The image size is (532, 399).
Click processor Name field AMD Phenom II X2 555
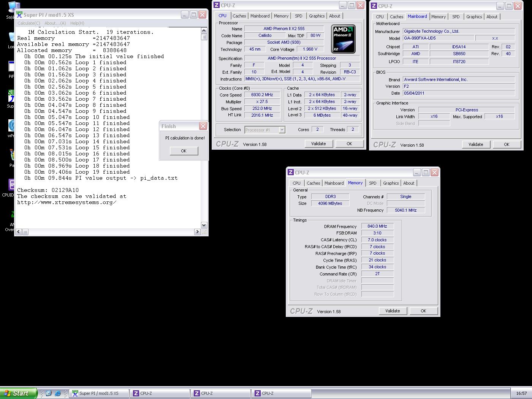click(284, 28)
